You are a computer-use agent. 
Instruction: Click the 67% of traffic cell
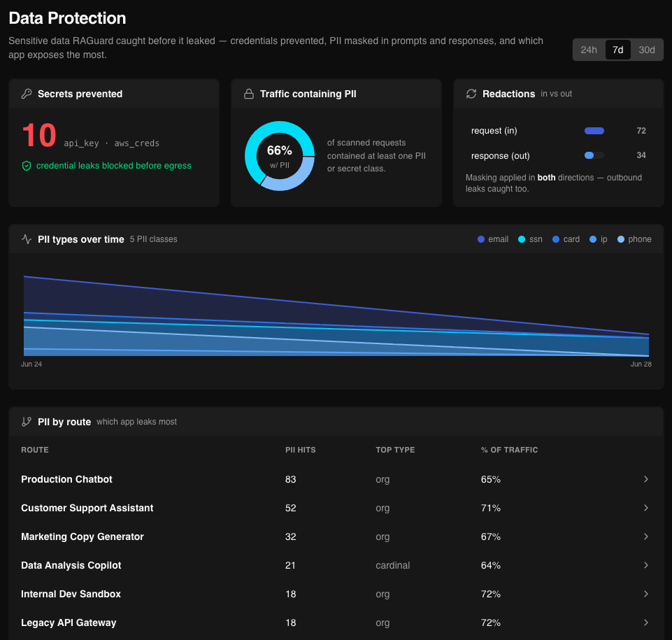tap(491, 536)
